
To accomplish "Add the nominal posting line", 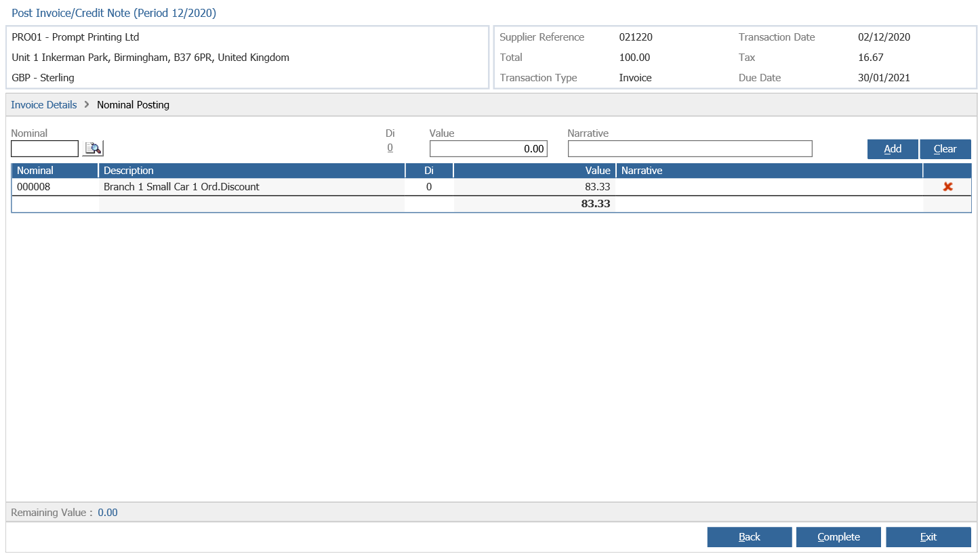I will click(893, 149).
